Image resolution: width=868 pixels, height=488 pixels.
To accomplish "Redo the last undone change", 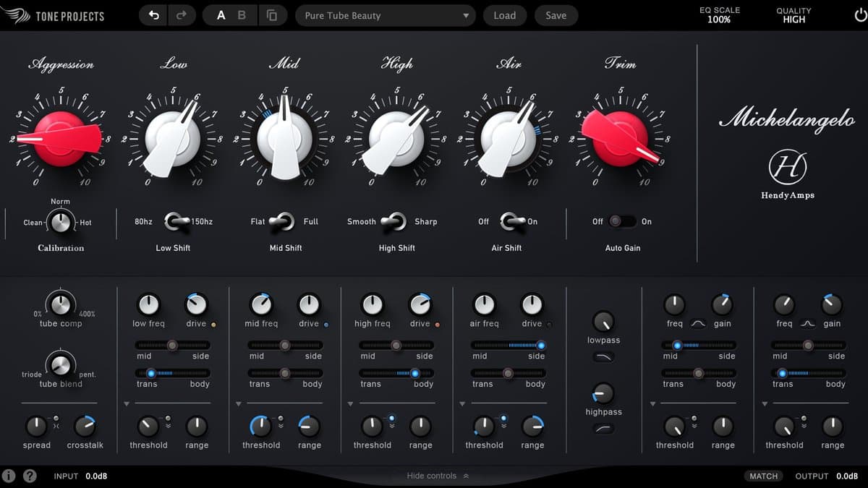I will [182, 15].
